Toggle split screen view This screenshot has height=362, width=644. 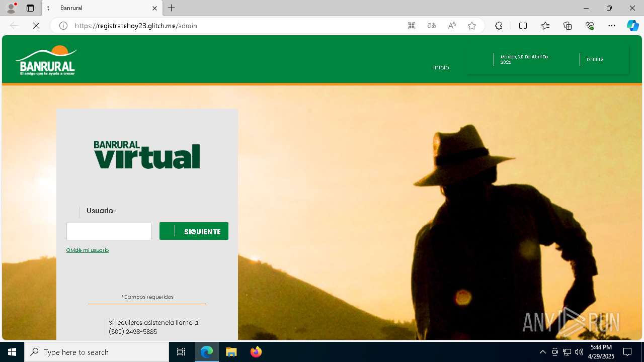click(523, 26)
